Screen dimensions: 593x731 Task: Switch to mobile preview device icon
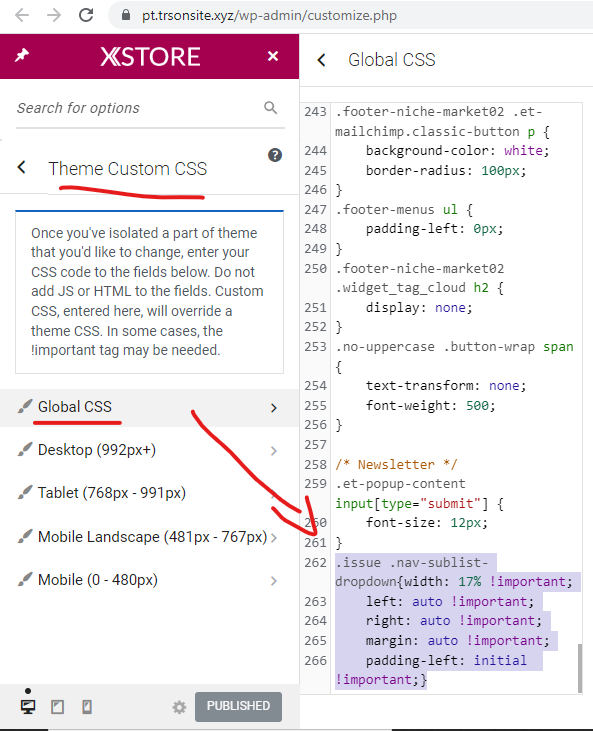tap(87, 707)
